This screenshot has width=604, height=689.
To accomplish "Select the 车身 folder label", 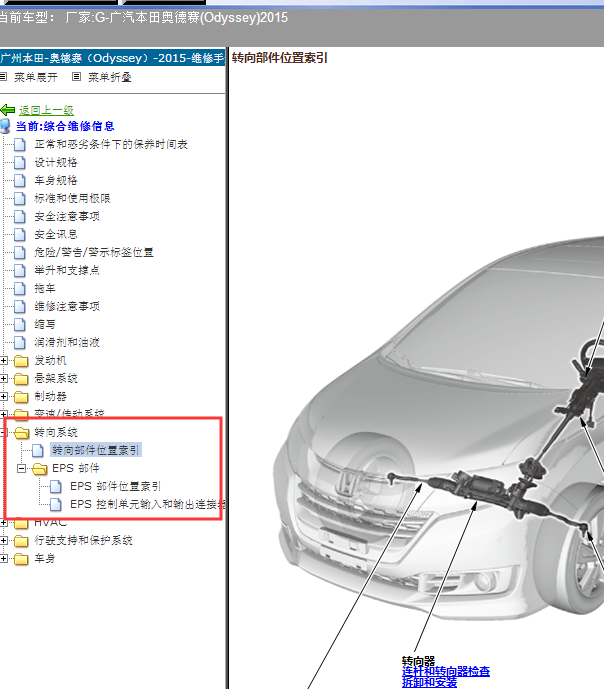I will [x=45, y=558].
